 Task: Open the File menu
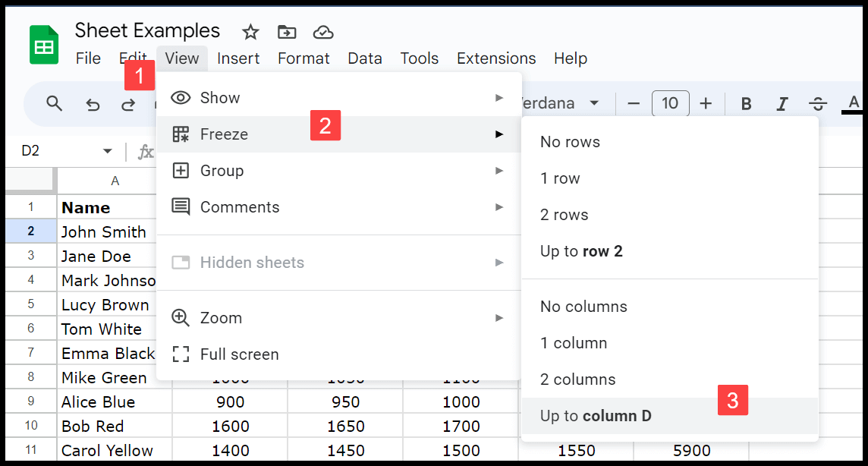[x=88, y=58]
